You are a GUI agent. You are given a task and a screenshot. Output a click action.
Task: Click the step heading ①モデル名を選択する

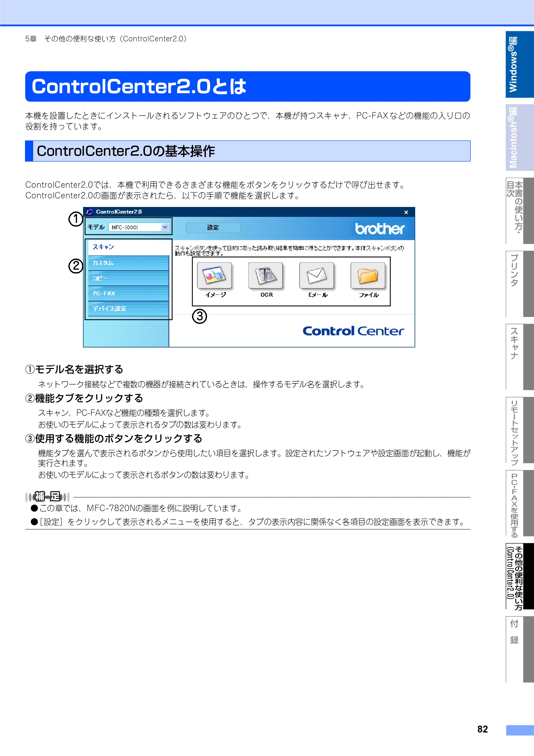(74, 369)
